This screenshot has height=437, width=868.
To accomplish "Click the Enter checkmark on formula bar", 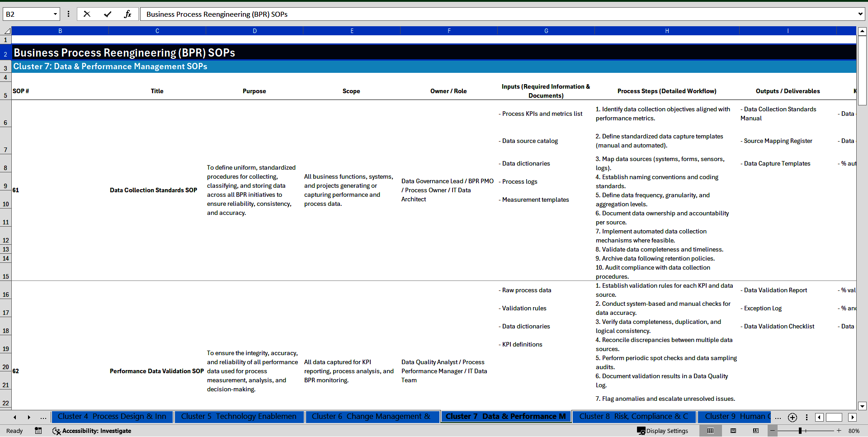I will (108, 14).
